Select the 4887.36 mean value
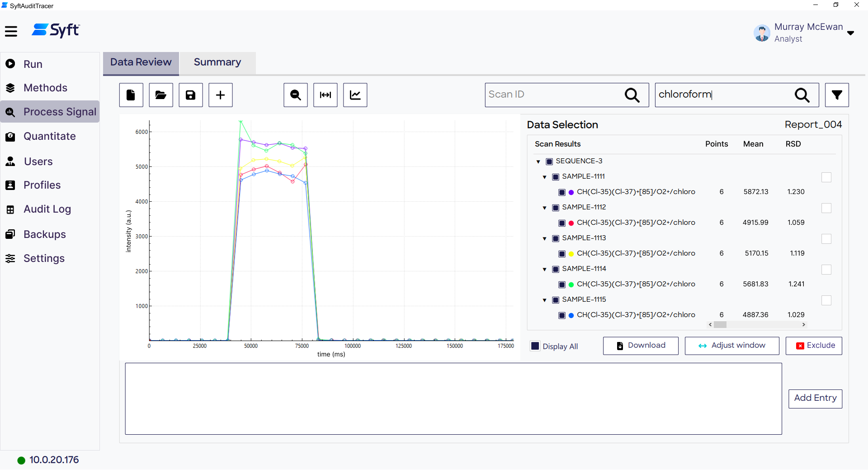 tap(755, 315)
